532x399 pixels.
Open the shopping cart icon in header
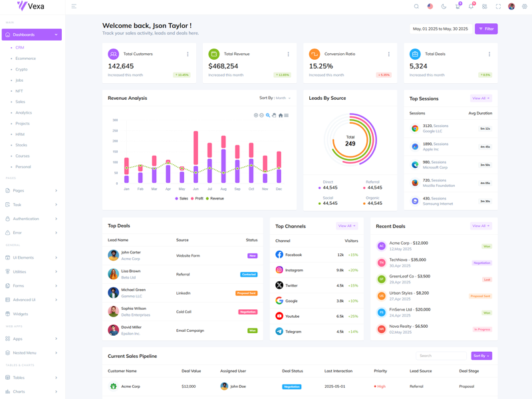(x=458, y=7)
